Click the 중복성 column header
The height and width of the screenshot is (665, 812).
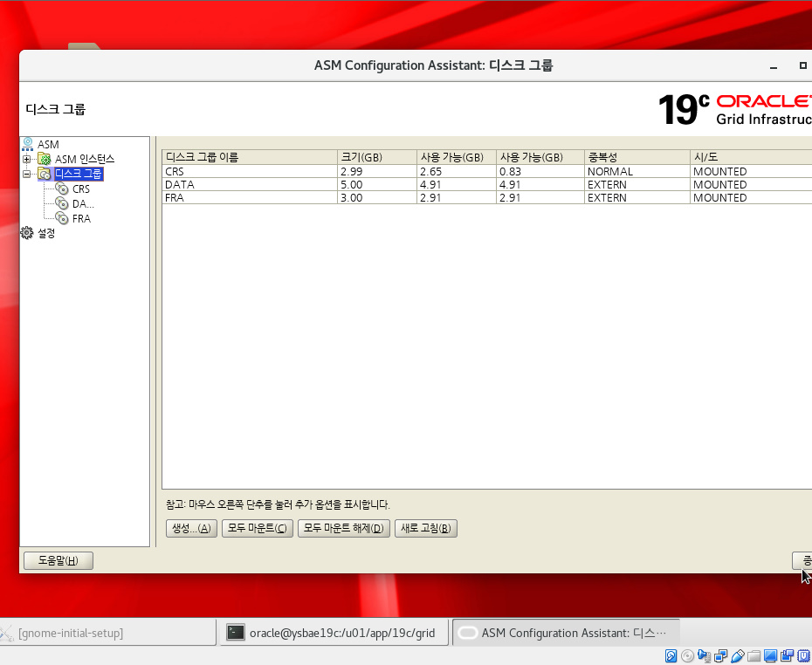coord(637,157)
